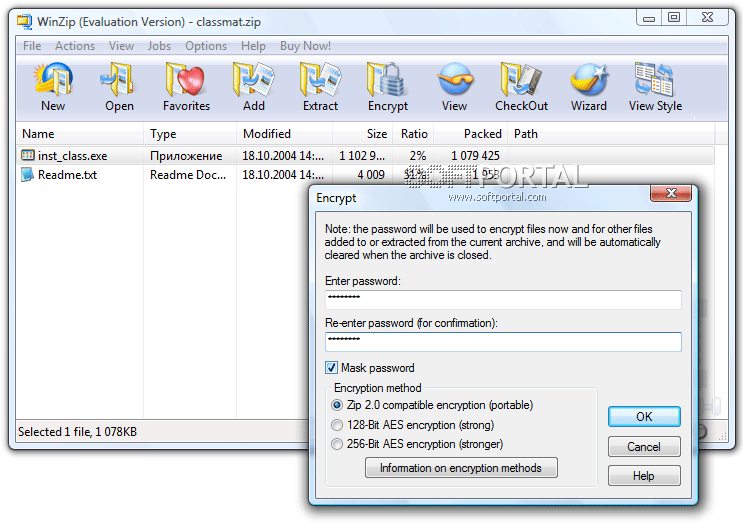Click the Приложение type cell
The height and width of the screenshot is (524, 743).
(186, 156)
